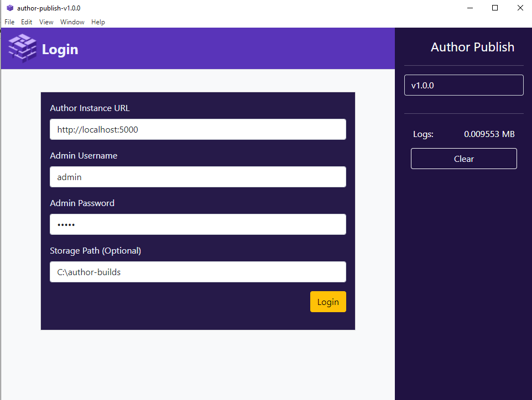Click into the Admin Username field
Screen dimensions: 532x400
coord(198,177)
